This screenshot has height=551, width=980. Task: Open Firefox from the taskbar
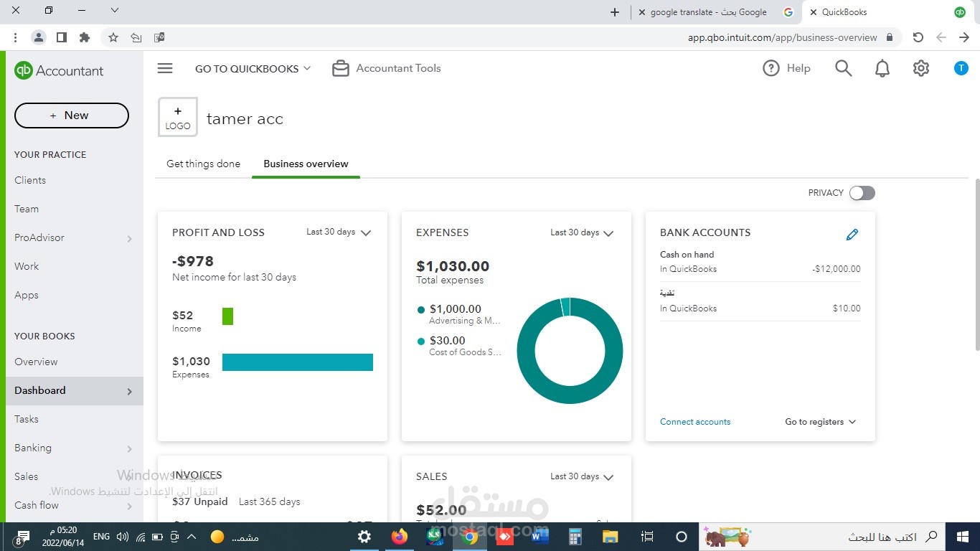(400, 537)
